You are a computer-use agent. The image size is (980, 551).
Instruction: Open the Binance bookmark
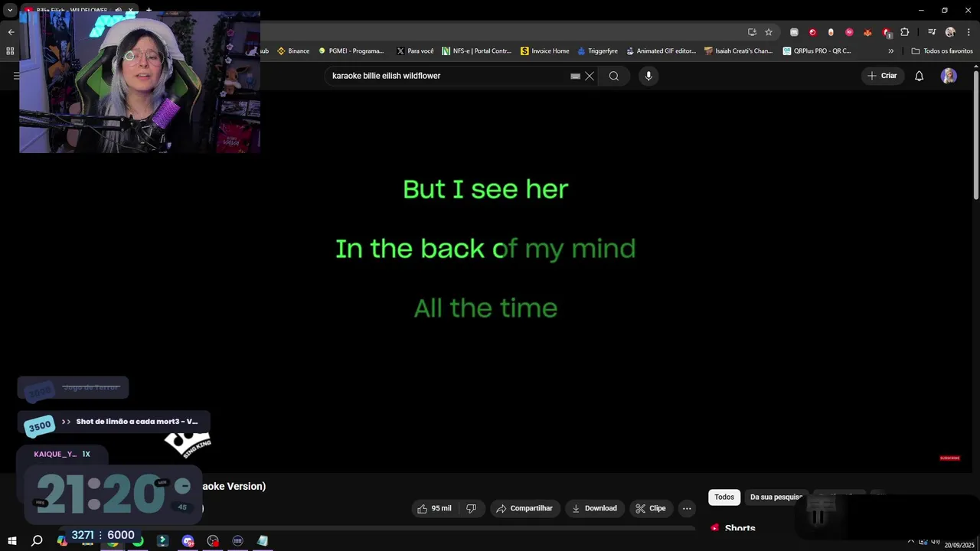tap(293, 51)
